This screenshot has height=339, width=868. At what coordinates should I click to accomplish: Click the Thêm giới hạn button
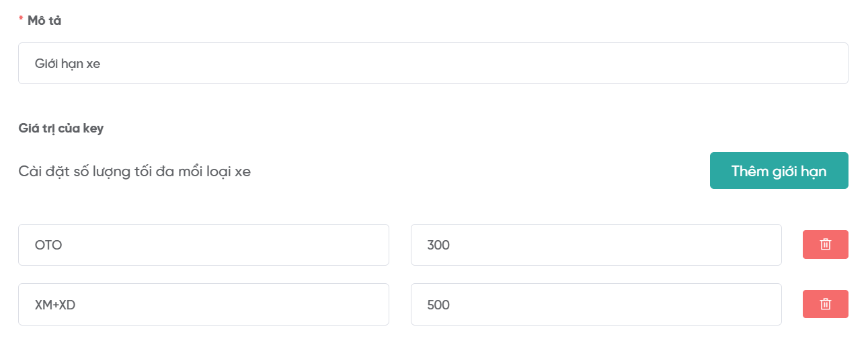click(x=779, y=171)
